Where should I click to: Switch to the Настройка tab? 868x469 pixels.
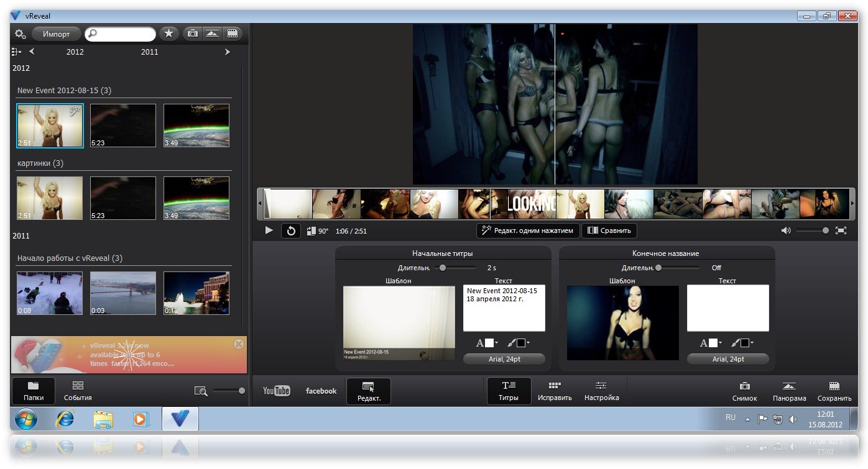pos(601,391)
